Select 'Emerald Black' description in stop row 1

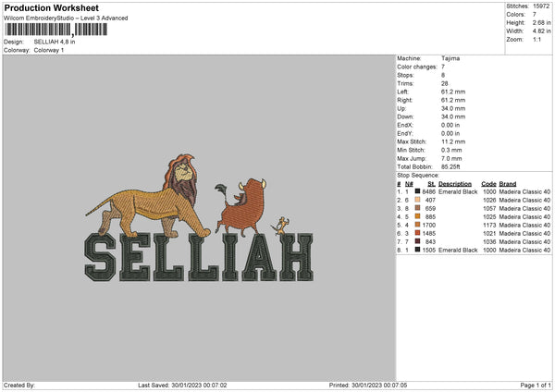click(x=458, y=191)
